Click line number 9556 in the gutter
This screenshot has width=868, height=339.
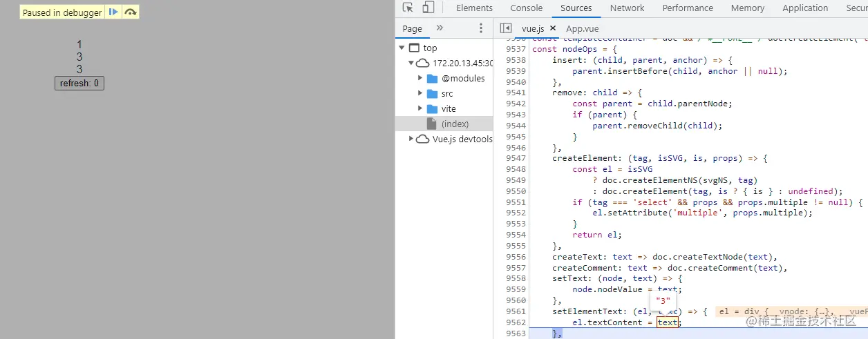(x=516, y=257)
